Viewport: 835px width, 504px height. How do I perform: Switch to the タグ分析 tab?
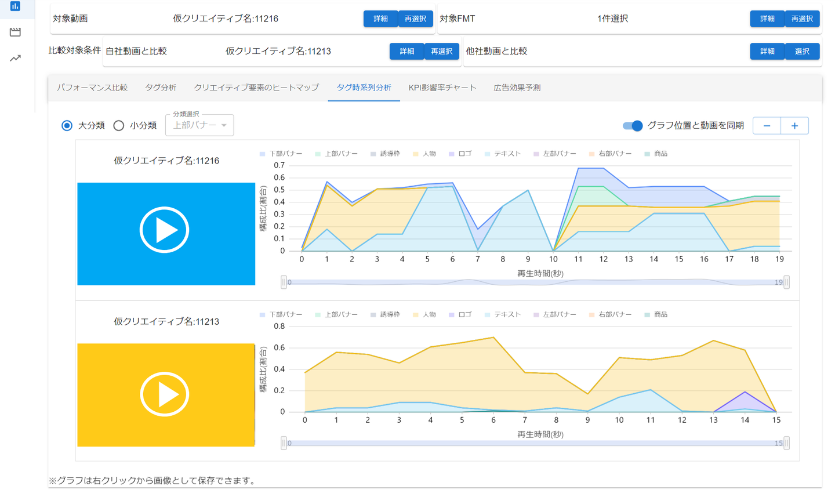(x=161, y=88)
